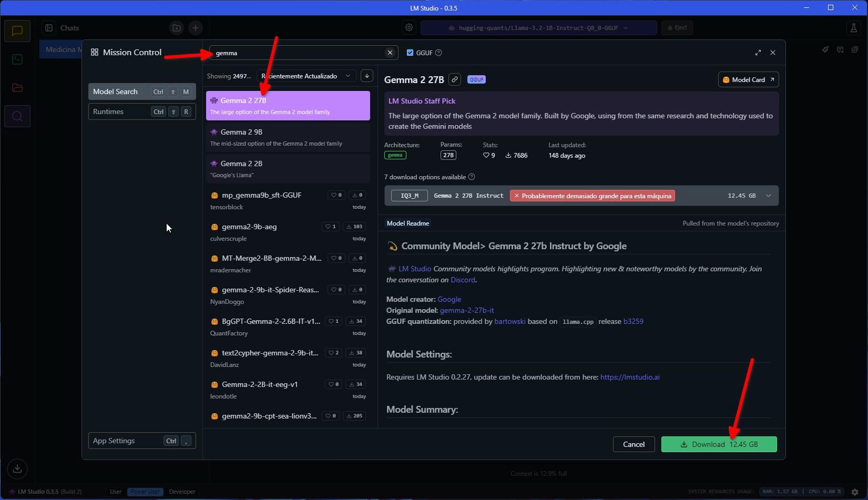This screenshot has height=500, width=868.
Task: Select gemma-2-9b-it-Spider-Reas result
Action: pyautogui.click(x=288, y=295)
